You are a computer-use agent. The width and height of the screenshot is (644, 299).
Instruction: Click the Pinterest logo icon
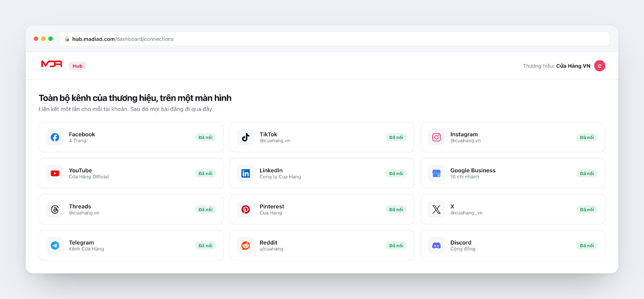tap(245, 210)
